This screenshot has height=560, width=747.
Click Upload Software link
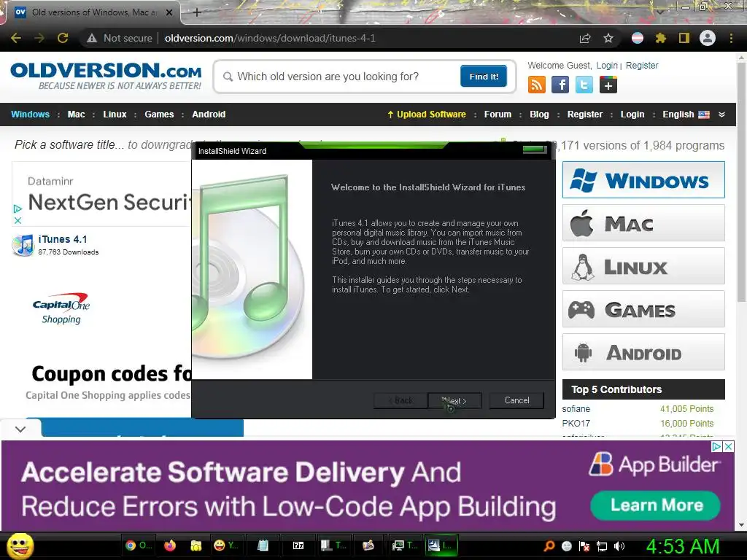pyautogui.click(x=426, y=114)
